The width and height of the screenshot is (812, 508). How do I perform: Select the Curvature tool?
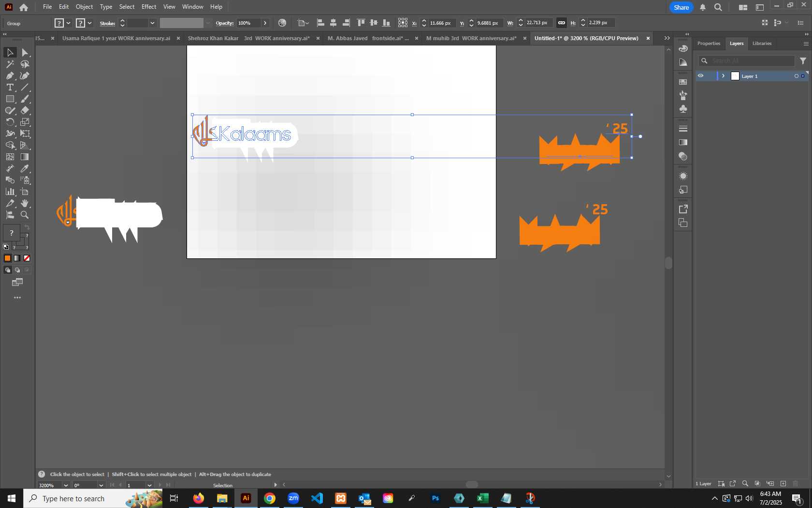pyautogui.click(x=25, y=75)
